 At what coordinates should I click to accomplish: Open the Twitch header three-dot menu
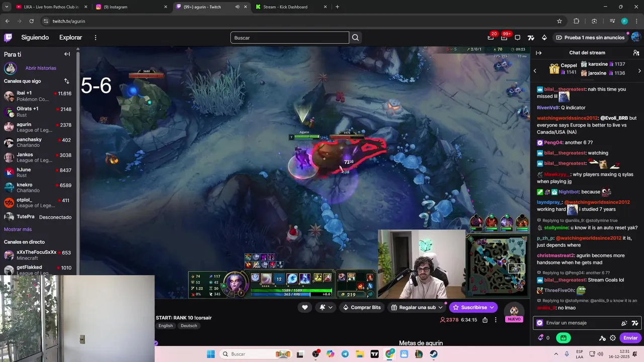(96, 37)
